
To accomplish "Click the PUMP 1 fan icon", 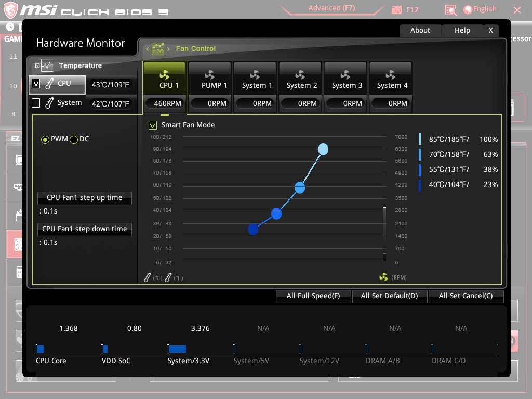I will click(210, 75).
